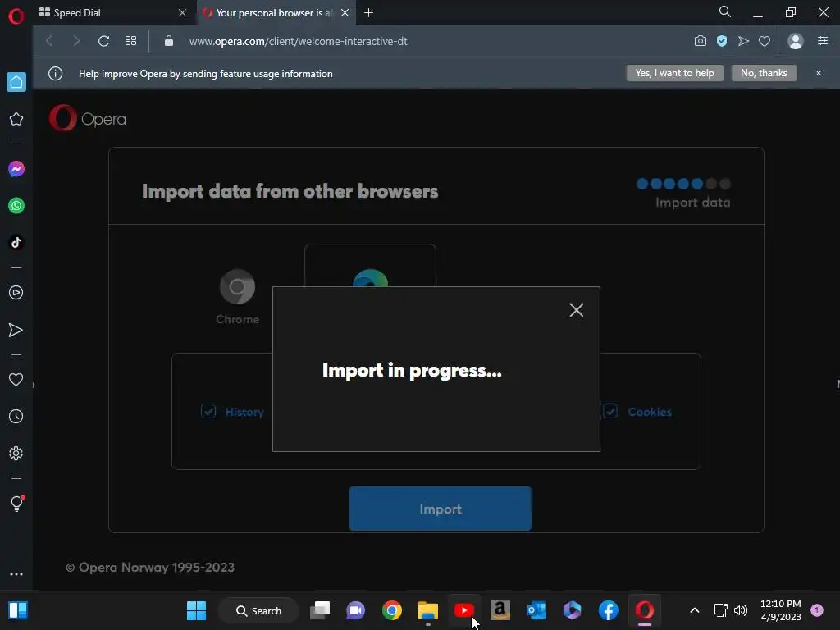Close the Your personal browser tab

345,13
